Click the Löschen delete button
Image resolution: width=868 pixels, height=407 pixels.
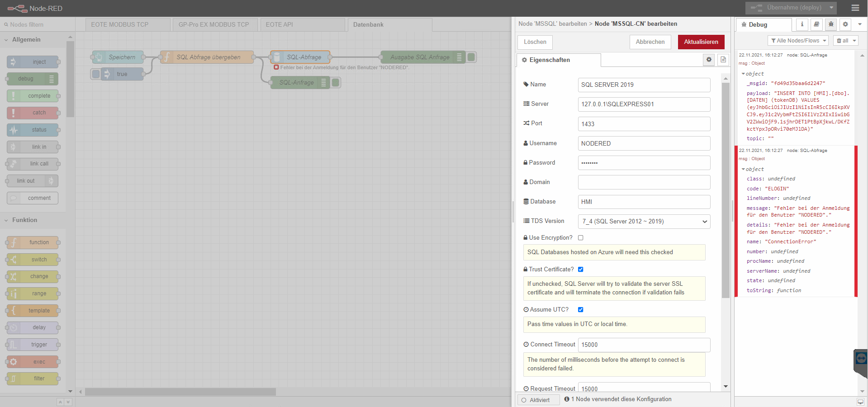click(x=535, y=42)
